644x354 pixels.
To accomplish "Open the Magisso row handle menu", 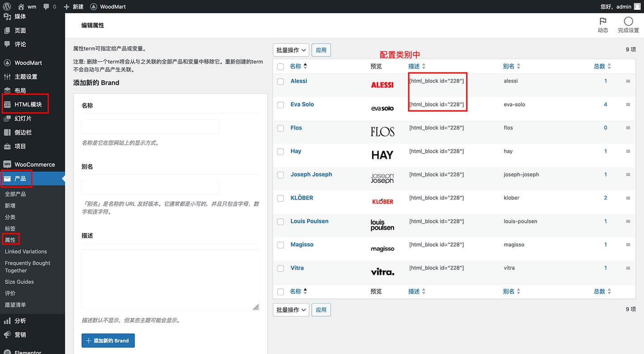I will pos(628,245).
